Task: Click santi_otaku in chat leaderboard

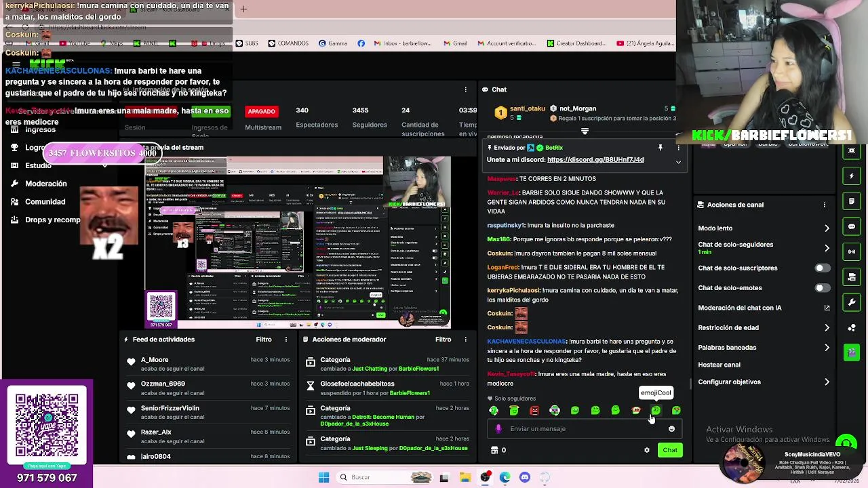Action: click(527, 108)
